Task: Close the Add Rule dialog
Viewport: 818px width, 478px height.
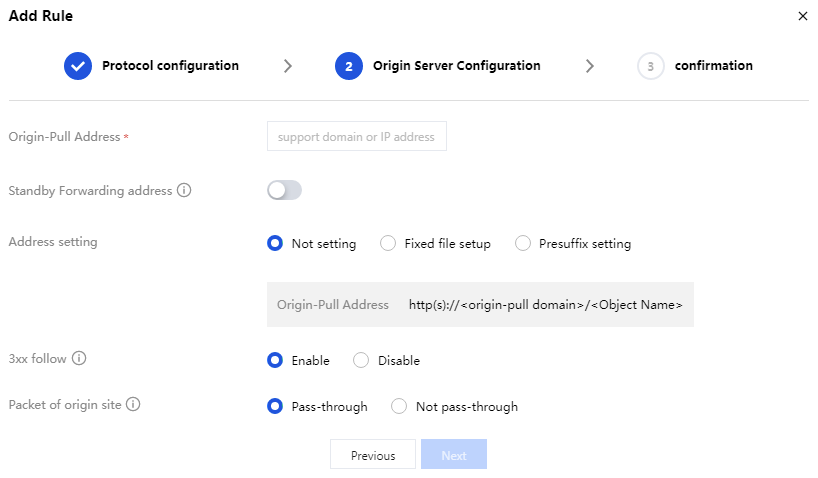Action: click(x=802, y=16)
